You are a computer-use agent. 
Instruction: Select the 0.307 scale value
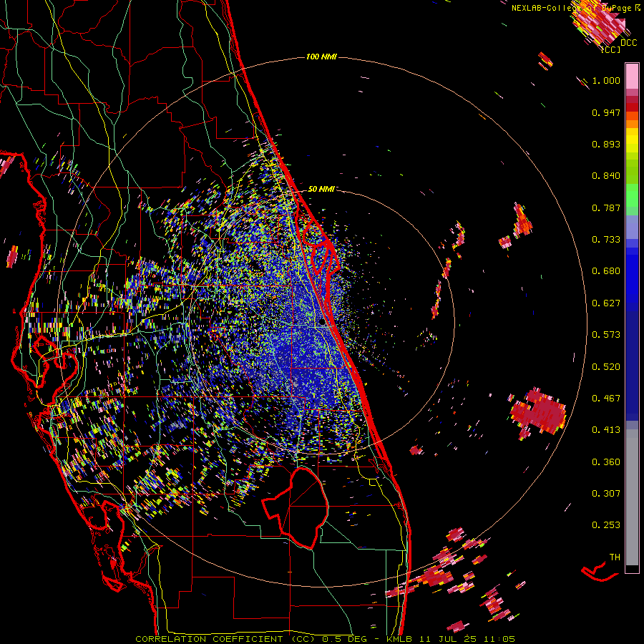point(606,494)
